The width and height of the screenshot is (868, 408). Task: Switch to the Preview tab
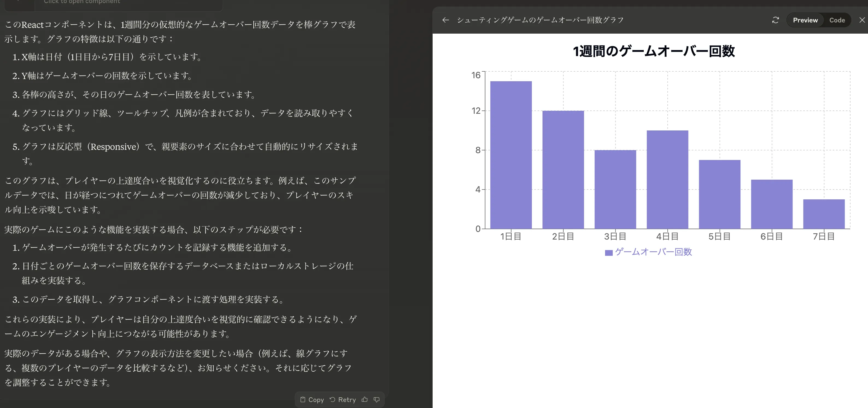coord(805,20)
